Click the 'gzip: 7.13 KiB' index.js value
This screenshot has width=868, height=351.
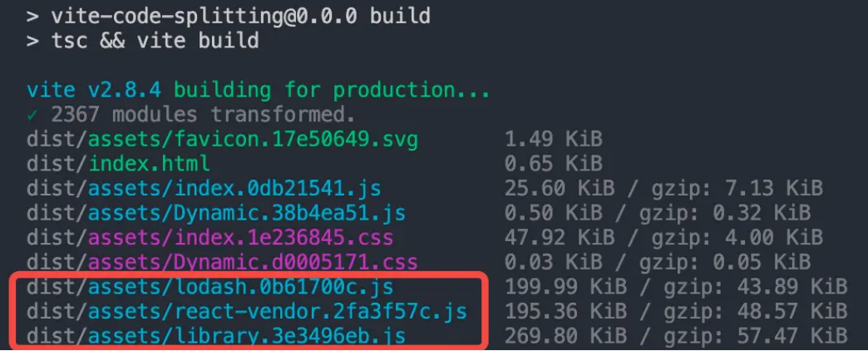pos(737,188)
